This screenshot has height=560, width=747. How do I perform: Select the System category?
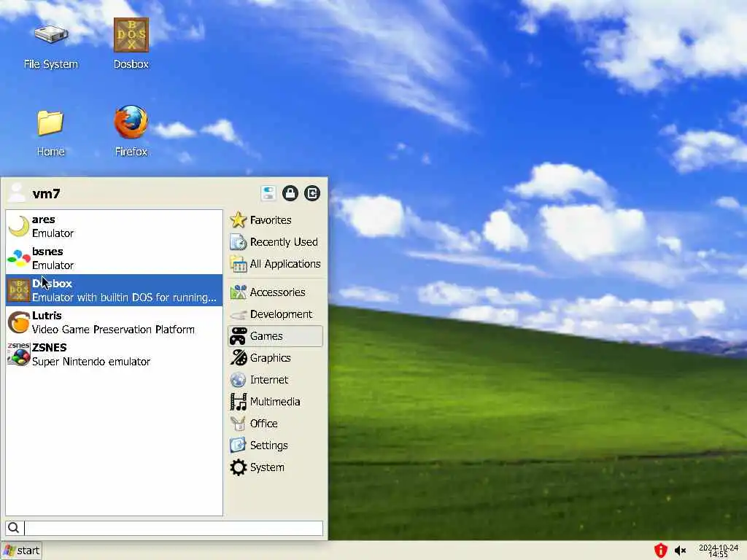tap(275, 467)
